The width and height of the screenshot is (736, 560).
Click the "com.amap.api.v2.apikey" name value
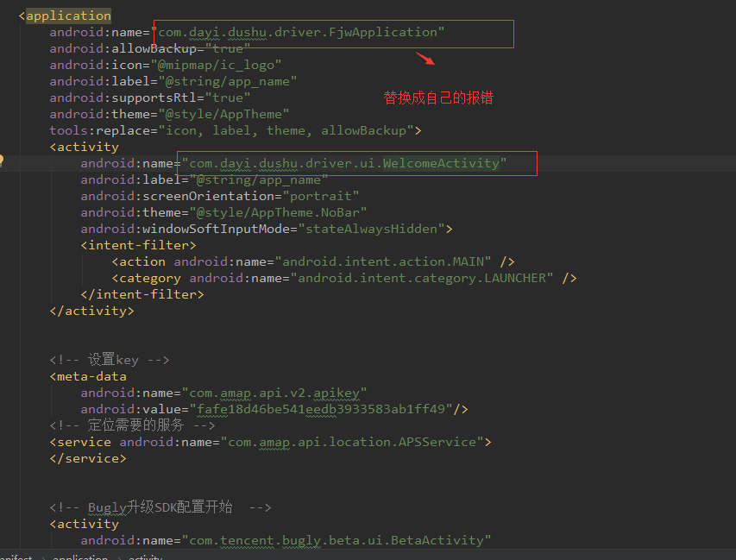point(274,393)
